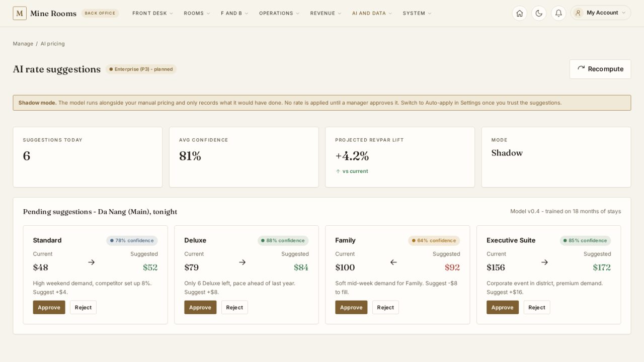The width and height of the screenshot is (644, 362).
Task: Open the My Account dropdown
Action: [x=601, y=13]
